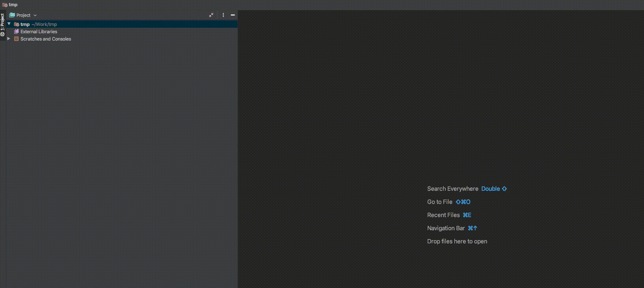644x288 pixels.
Task: Open Project panel options menu
Action: click(223, 15)
